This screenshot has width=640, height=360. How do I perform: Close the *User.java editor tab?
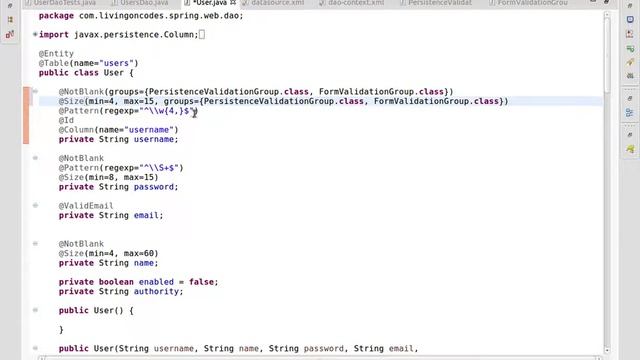(x=233, y=3)
